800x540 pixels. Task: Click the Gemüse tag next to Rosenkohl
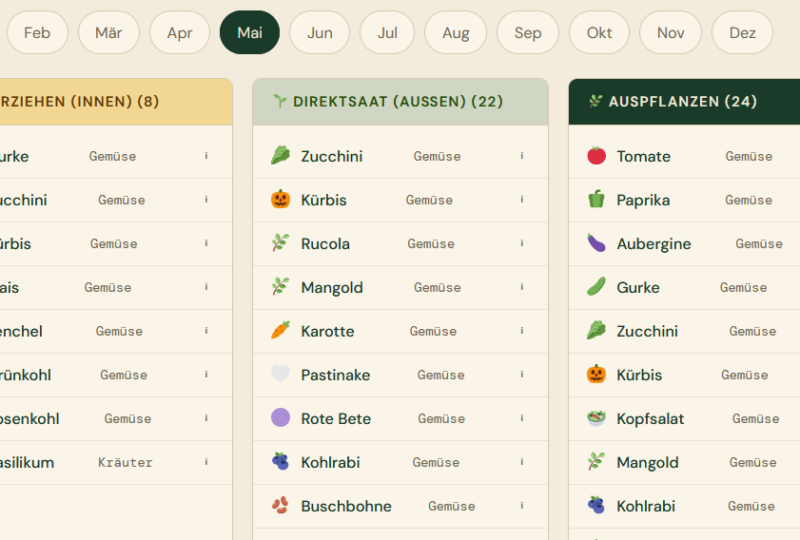[128, 419]
